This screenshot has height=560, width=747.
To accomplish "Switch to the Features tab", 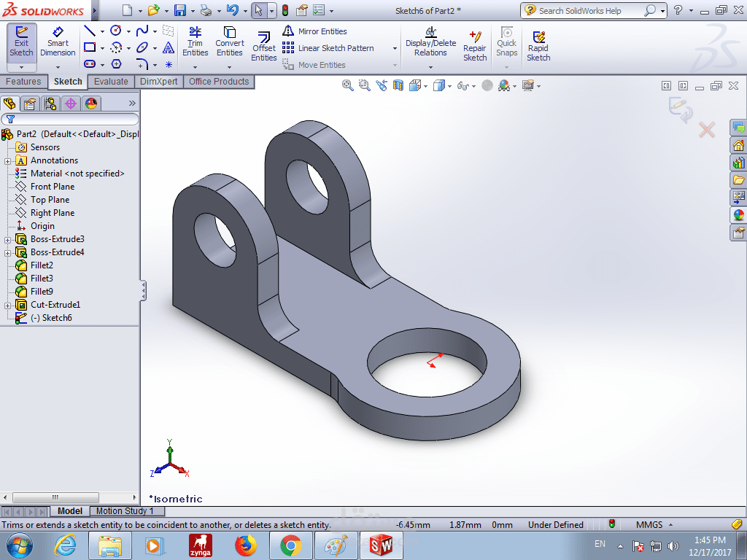I will point(23,82).
